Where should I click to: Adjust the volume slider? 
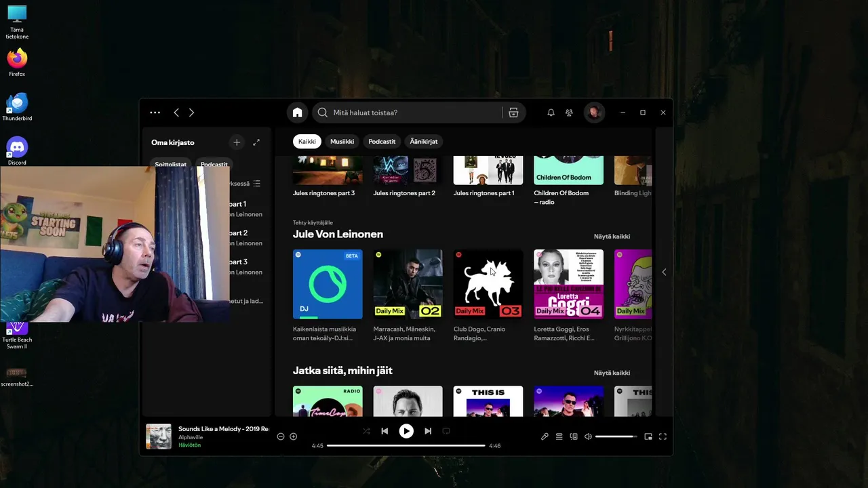coord(616,436)
